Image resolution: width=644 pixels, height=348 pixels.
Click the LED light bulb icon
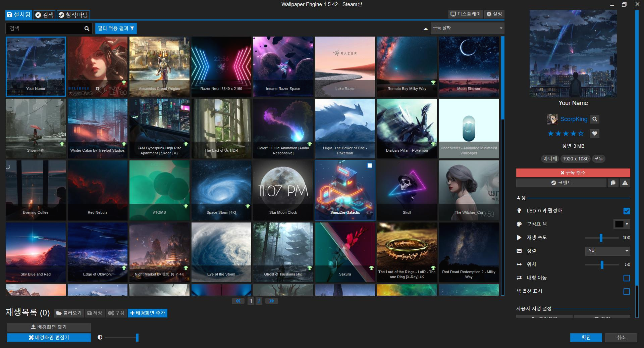click(x=519, y=211)
